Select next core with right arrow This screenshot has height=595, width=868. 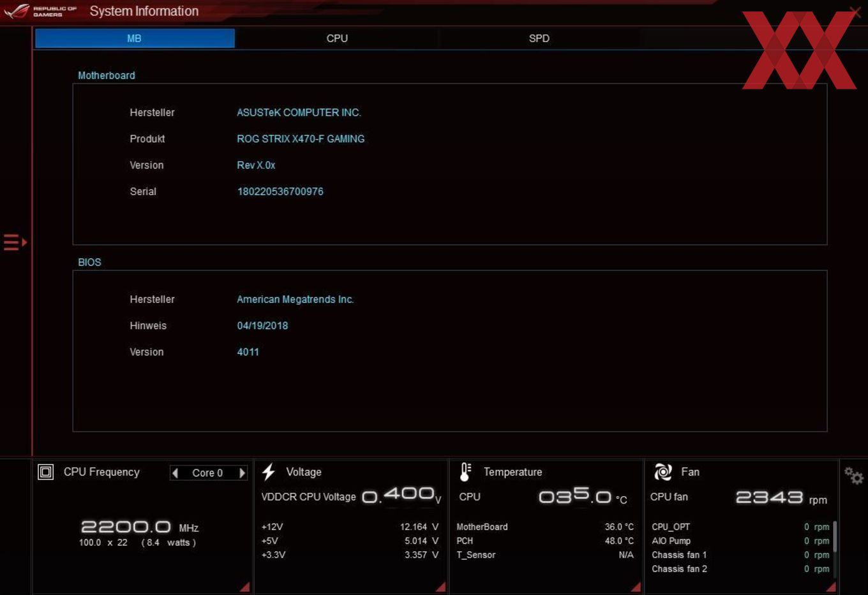[x=242, y=473]
